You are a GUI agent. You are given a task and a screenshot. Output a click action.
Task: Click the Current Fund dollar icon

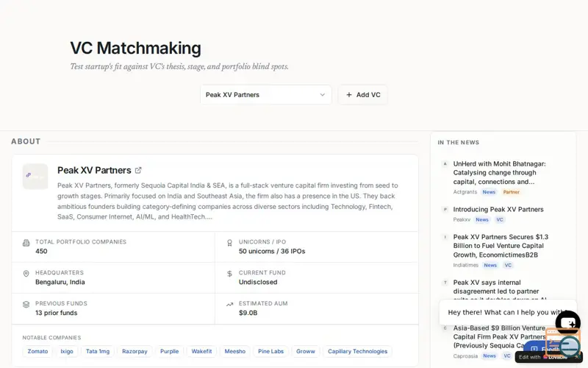(x=229, y=274)
